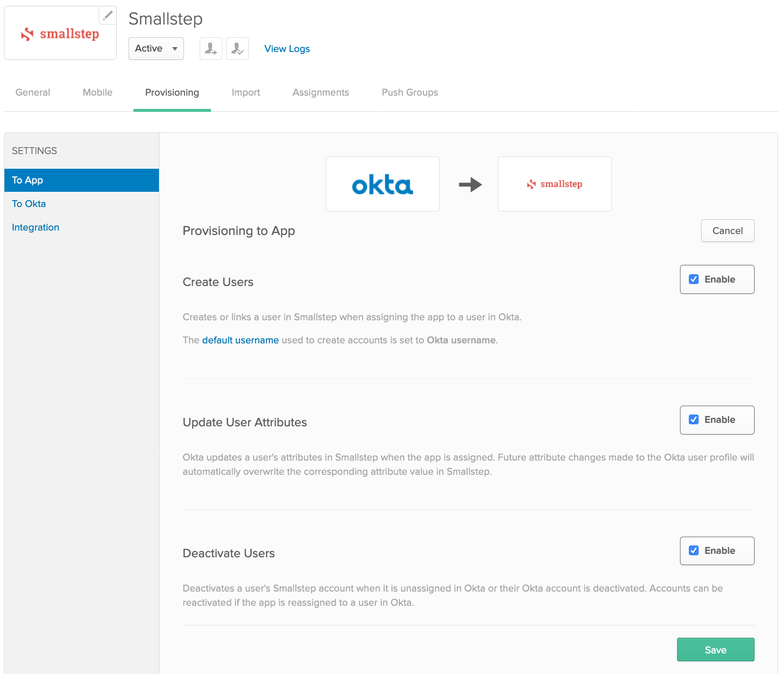This screenshot has width=784, height=674.
Task: Click the assign users icon button
Action: pyautogui.click(x=211, y=49)
